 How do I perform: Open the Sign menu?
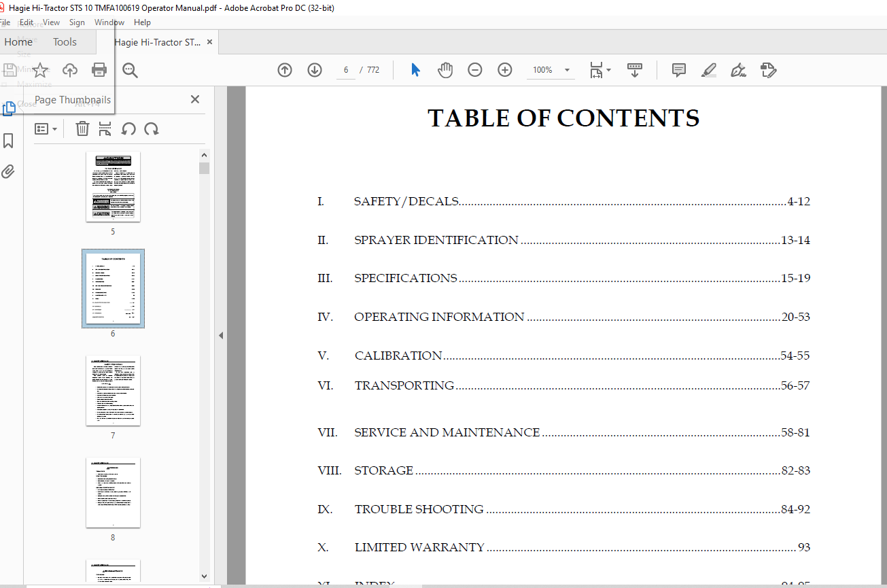tap(77, 22)
